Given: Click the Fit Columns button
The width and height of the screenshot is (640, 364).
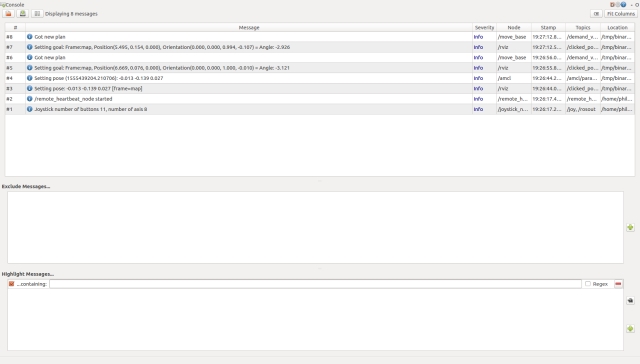Looking at the screenshot, I should (621, 13).
